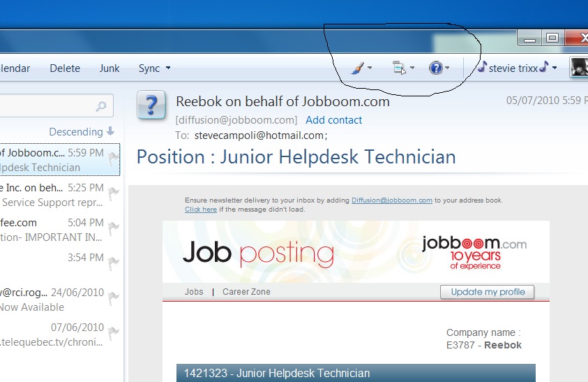
Task: Open the menus layout icon
Action: pyautogui.click(x=400, y=68)
